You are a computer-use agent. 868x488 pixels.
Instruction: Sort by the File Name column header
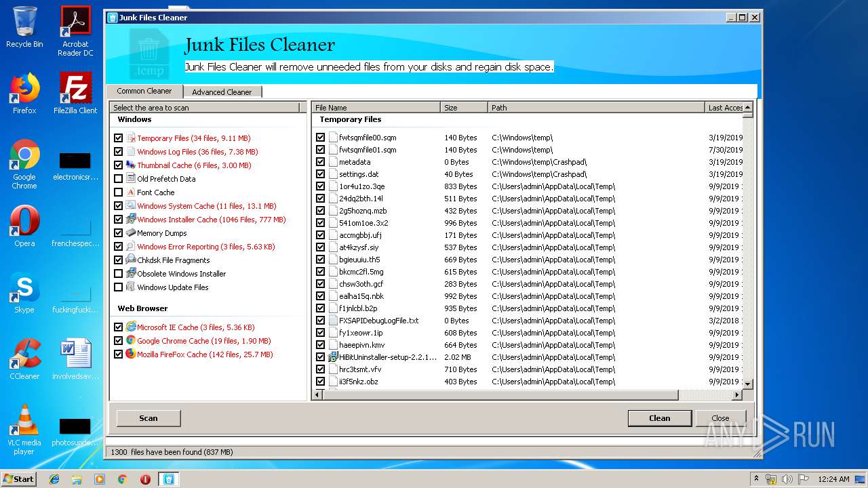coord(376,108)
